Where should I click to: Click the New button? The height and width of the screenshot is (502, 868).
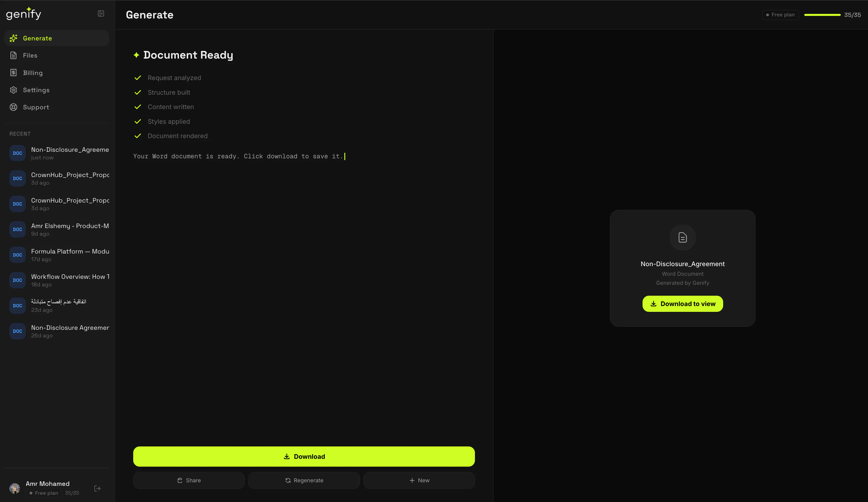(x=419, y=480)
